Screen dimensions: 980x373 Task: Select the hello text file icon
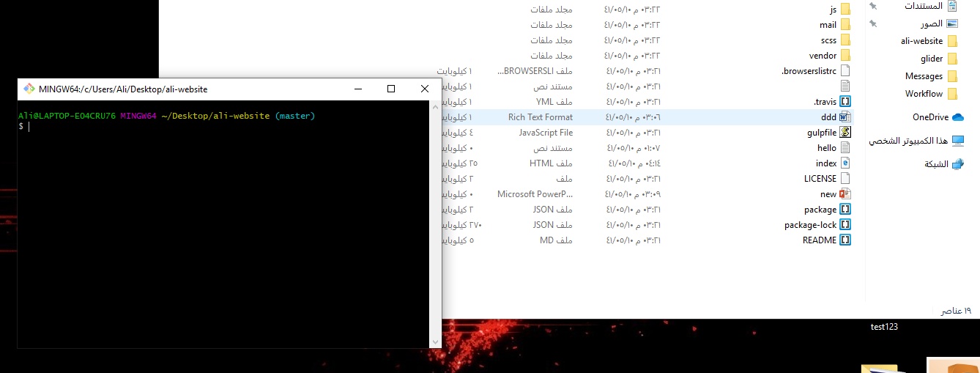click(x=845, y=148)
